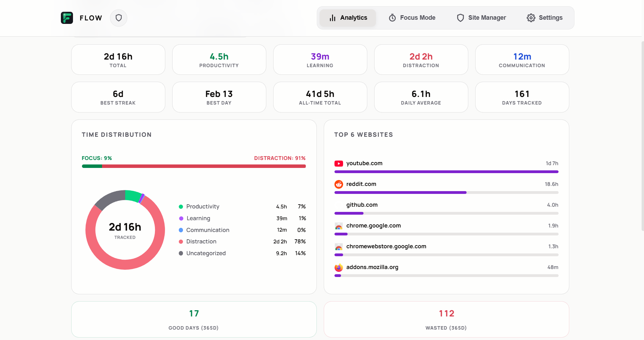The image size is (644, 340).
Task: Click the chromewebstore.google.com favicon icon
Action: coord(339,247)
